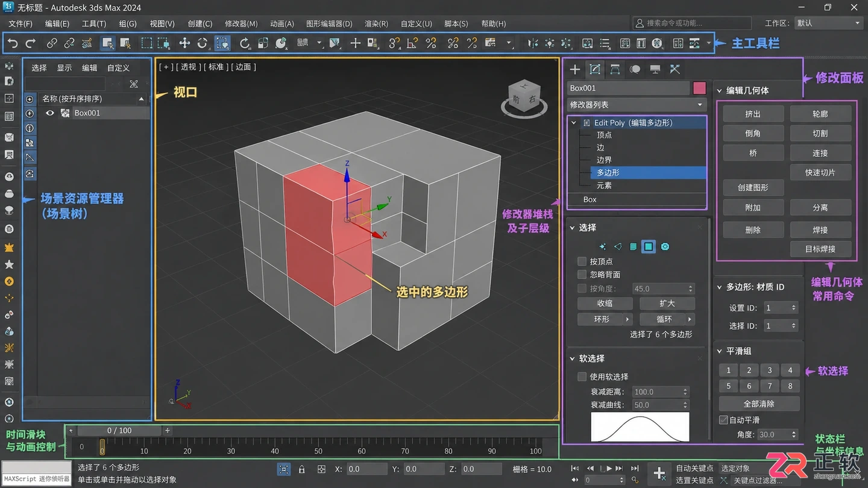The height and width of the screenshot is (488, 868).
Task: Toggle the Angle Snap icon
Action: point(412,43)
